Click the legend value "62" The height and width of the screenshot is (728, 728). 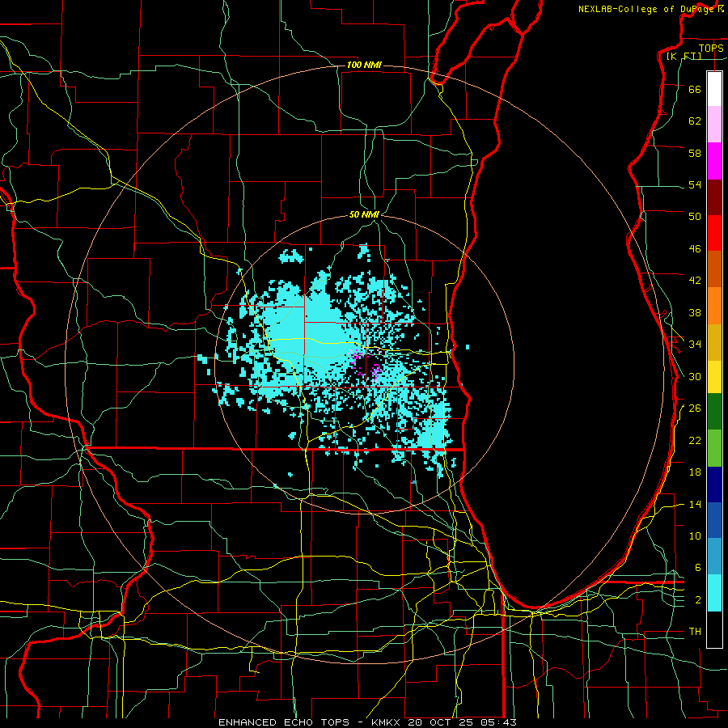point(695,121)
